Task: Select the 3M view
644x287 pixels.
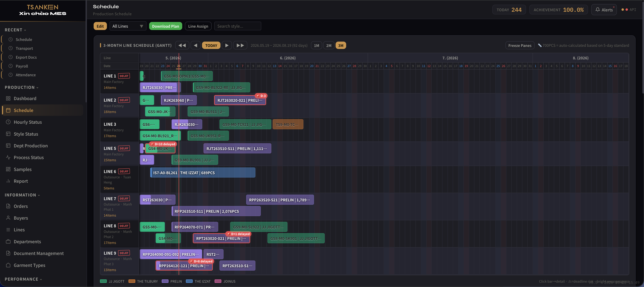Action: click(x=341, y=45)
